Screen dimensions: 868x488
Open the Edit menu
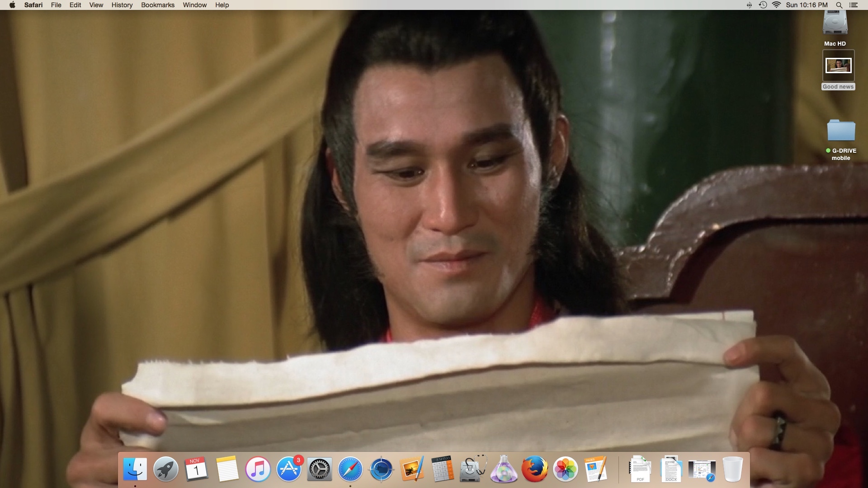tap(75, 5)
